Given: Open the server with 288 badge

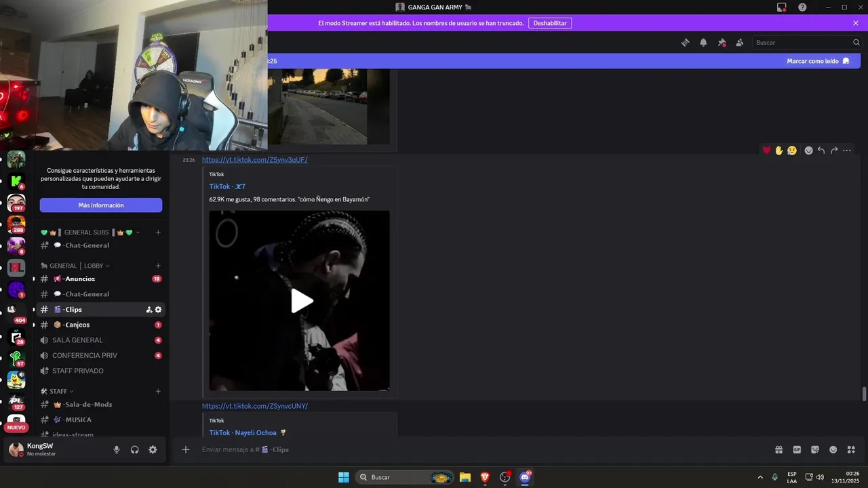Looking at the screenshot, I should [16, 224].
